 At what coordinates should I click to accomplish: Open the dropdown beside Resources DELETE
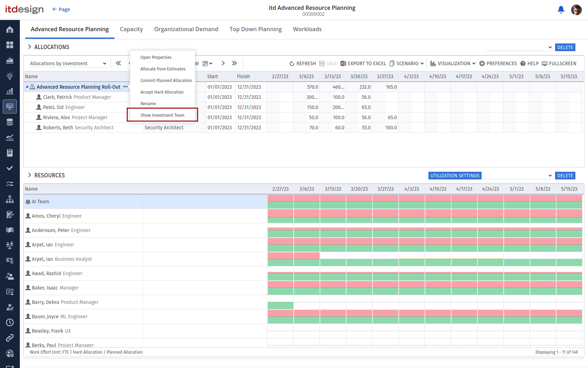click(x=518, y=176)
